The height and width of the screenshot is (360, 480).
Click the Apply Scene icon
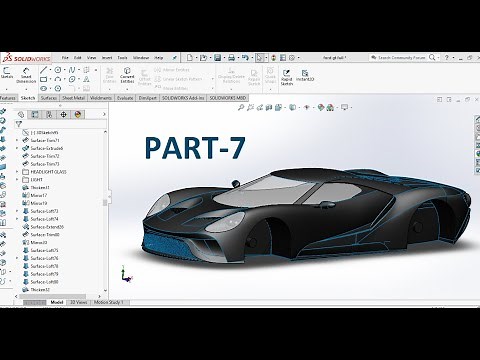(330, 107)
